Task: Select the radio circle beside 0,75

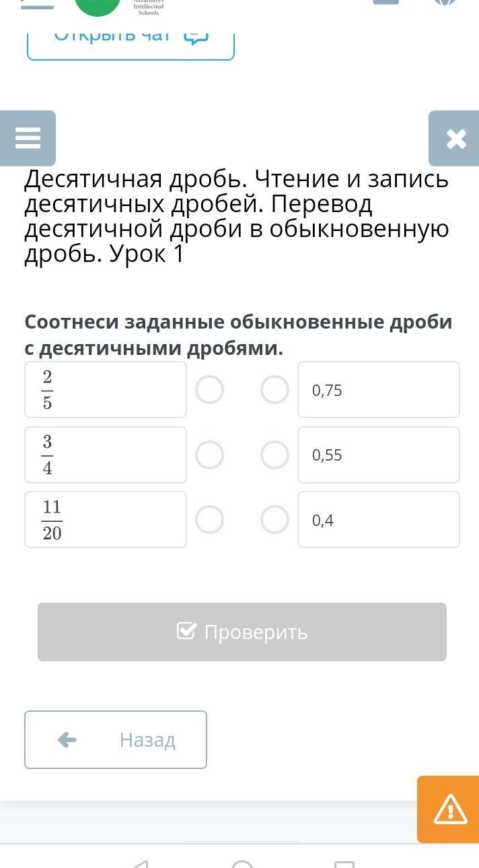Action: pos(274,390)
